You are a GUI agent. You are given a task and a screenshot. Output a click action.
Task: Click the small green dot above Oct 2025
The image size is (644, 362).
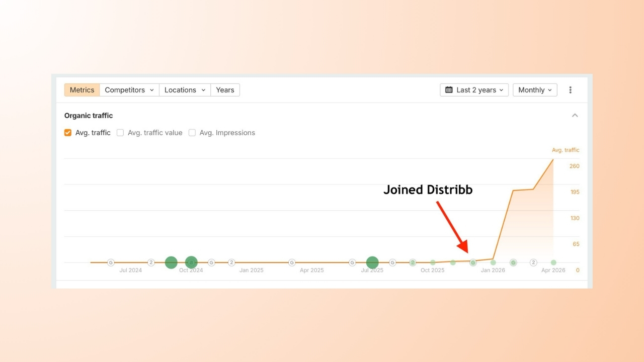point(433,262)
